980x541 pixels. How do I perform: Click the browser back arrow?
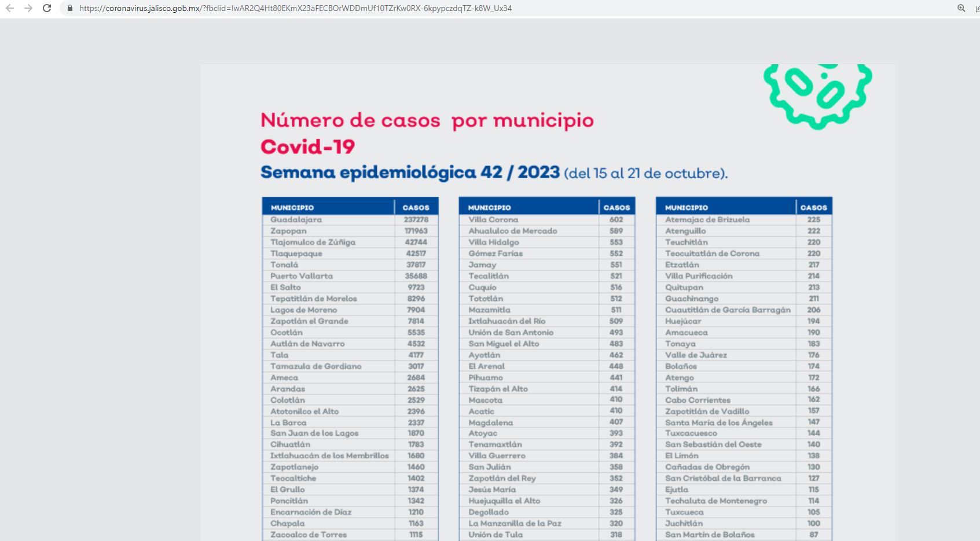tap(10, 9)
